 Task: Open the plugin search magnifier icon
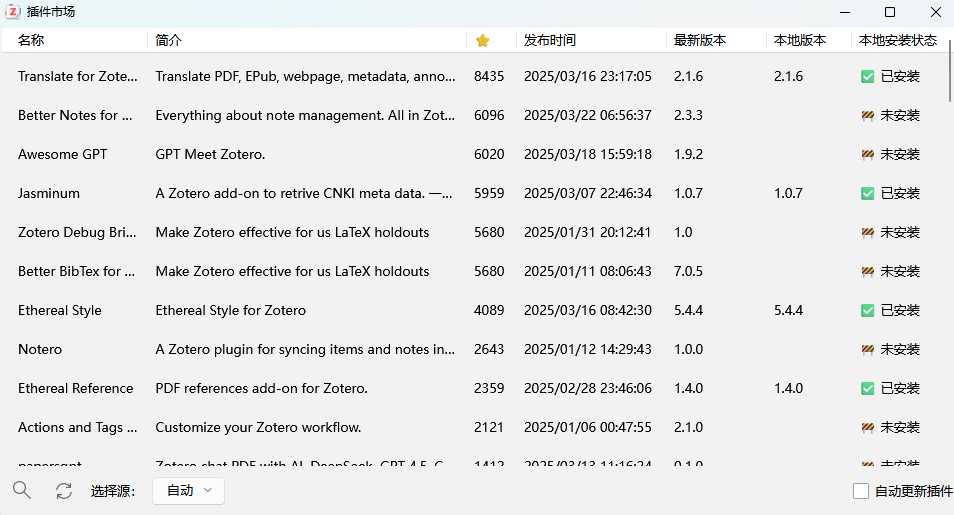tap(22, 490)
